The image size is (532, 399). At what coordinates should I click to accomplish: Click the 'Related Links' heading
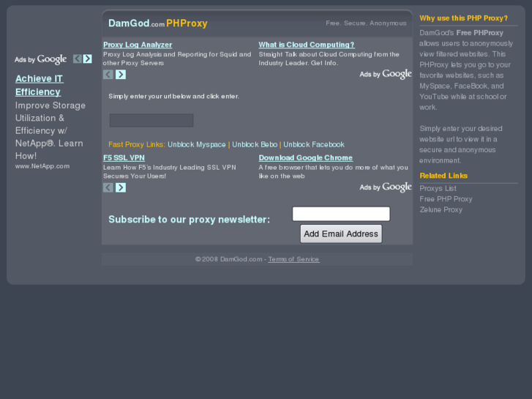443,176
